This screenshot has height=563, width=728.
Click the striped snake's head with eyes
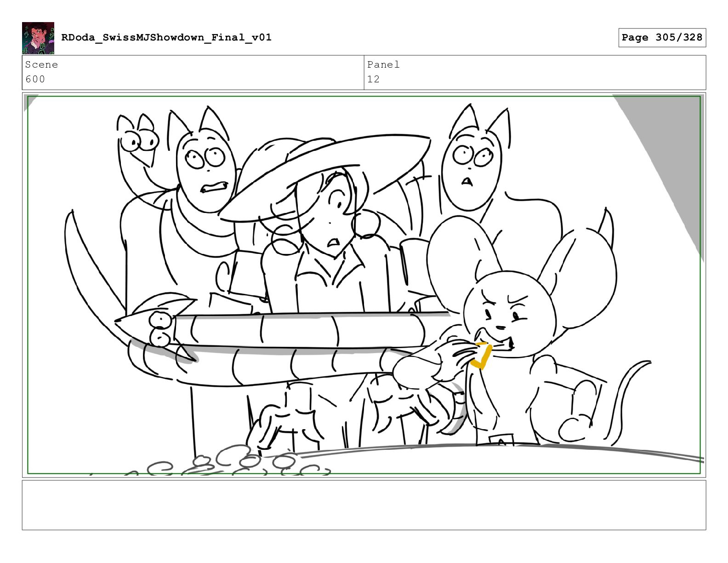click(x=156, y=327)
